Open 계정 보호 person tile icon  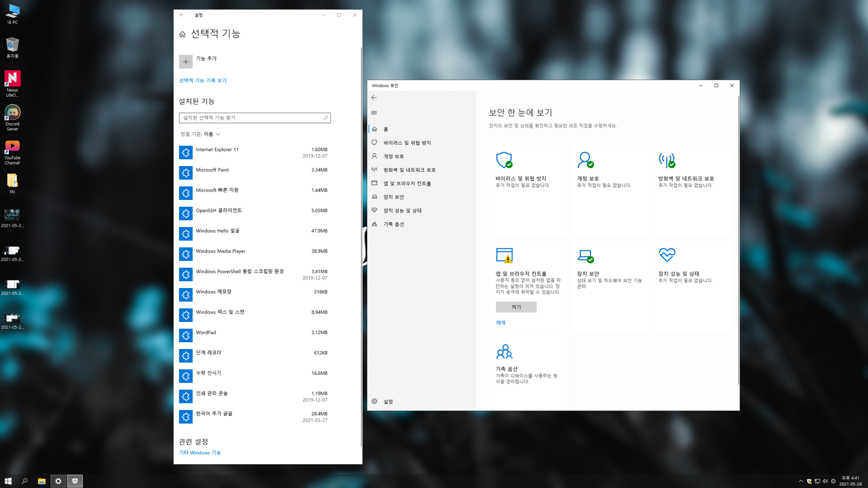(x=586, y=160)
